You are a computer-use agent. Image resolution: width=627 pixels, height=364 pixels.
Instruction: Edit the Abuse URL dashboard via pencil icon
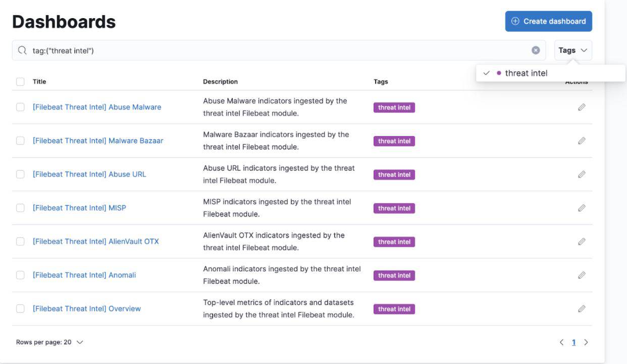click(x=582, y=174)
